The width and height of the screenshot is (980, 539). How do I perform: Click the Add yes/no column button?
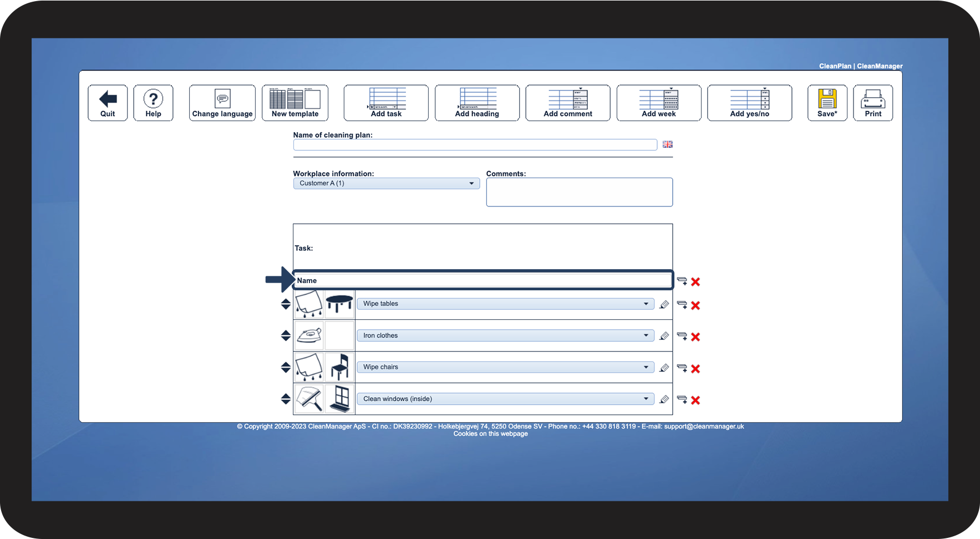(749, 103)
